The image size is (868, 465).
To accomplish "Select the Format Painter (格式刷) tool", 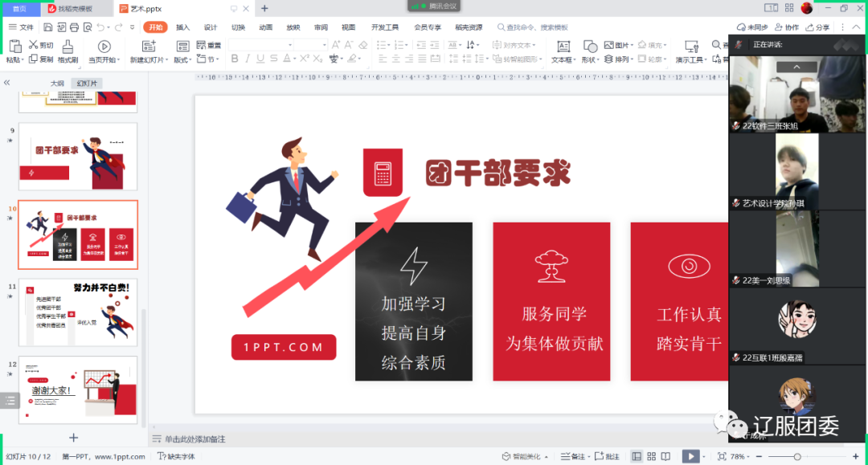I will [68, 47].
